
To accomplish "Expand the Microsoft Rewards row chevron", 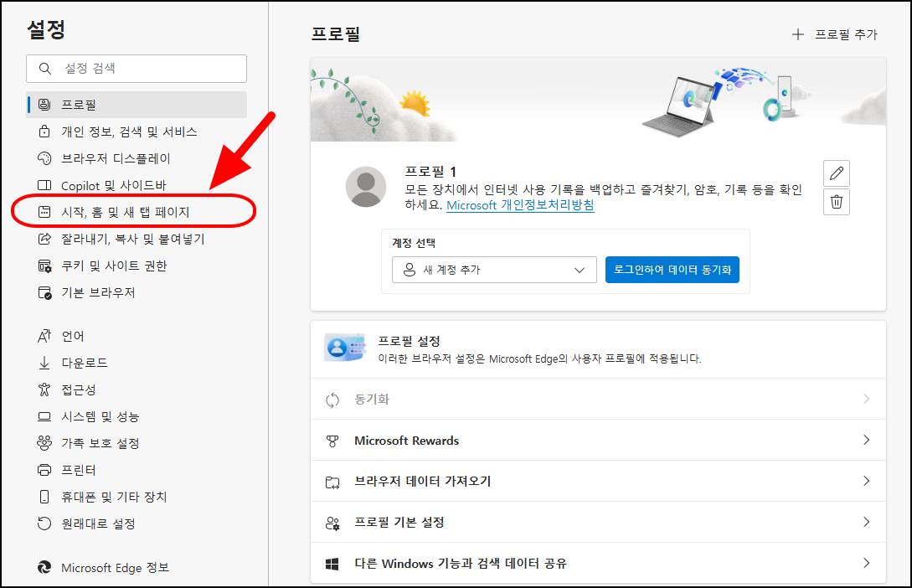I will tap(866, 441).
